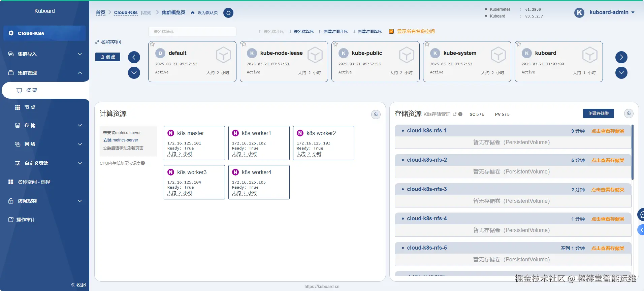Click 点击查看存储类 for cloud-k8s-nfs-1
Image resolution: width=644 pixels, height=291 pixels.
click(608, 131)
